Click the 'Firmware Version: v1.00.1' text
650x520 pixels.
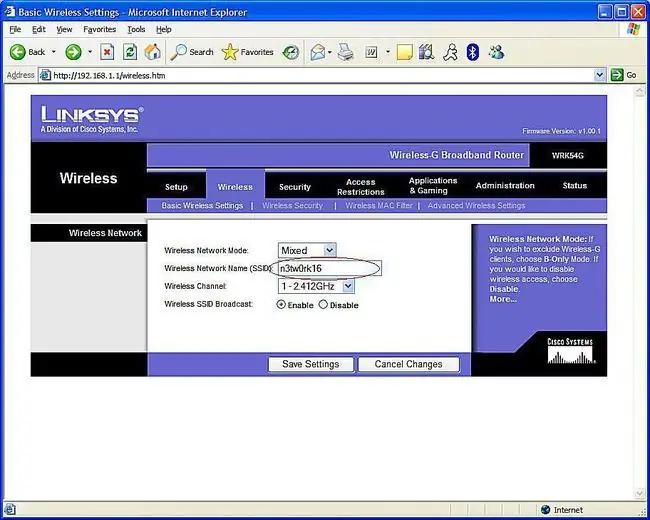561,131
